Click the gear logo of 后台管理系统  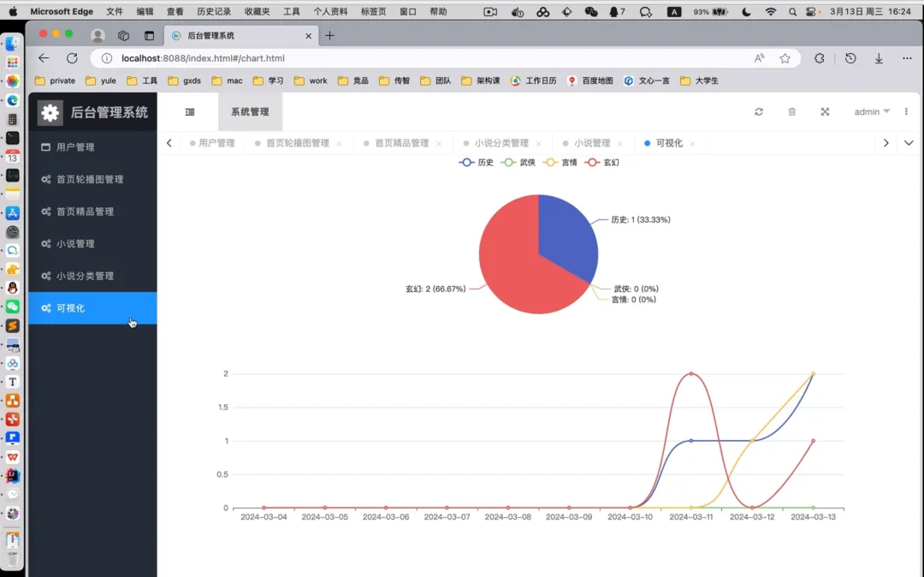(x=50, y=112)
